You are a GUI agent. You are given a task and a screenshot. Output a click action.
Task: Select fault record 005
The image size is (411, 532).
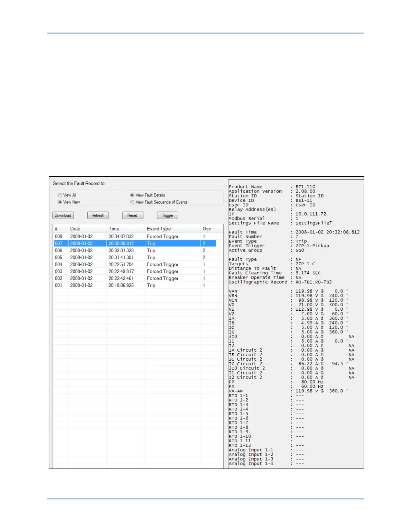135,258
